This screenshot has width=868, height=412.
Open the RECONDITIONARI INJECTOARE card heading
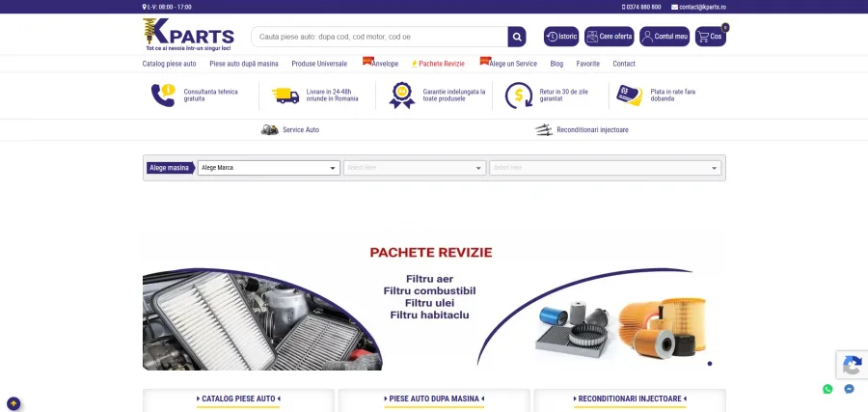pos(630,398)
